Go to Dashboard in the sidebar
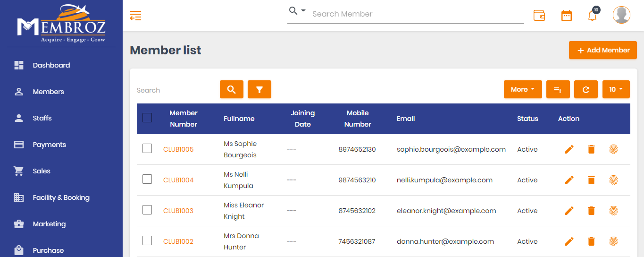 (51, 65)
